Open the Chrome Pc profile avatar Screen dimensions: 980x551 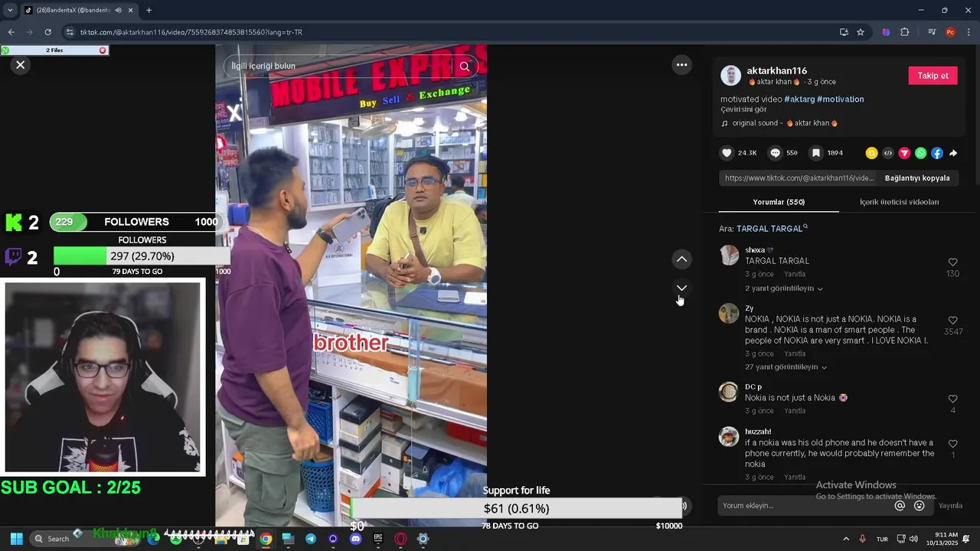coord(950,32)
